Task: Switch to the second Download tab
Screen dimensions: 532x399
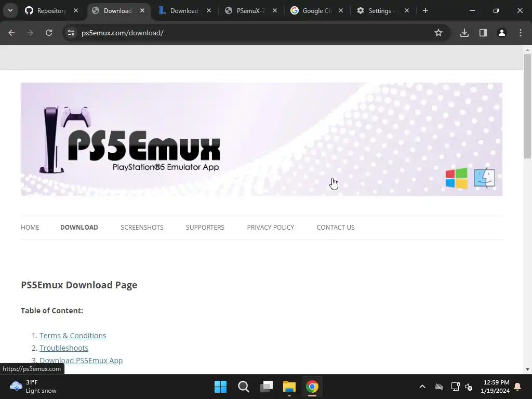Action: click(179, 10)
